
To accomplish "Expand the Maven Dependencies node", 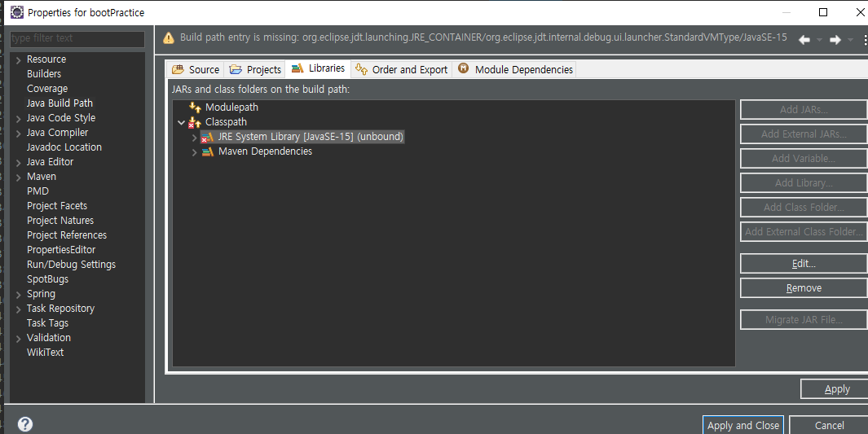I will click(x=194, y=152).
